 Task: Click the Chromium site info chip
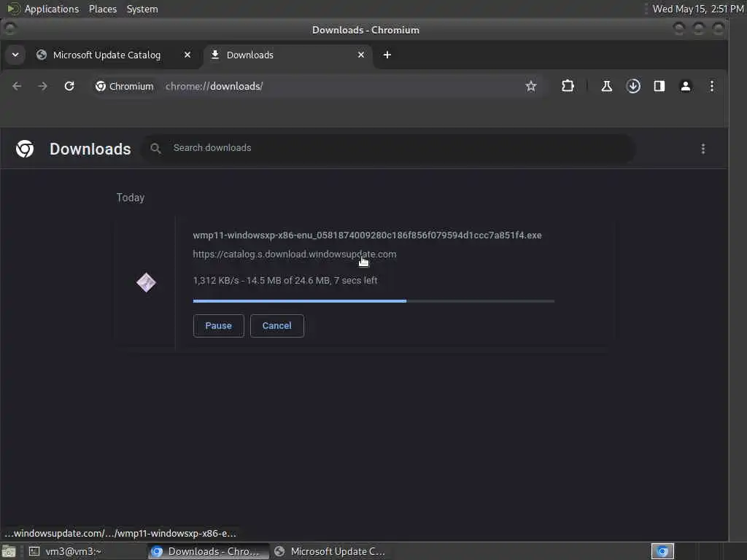coord(124,86)
